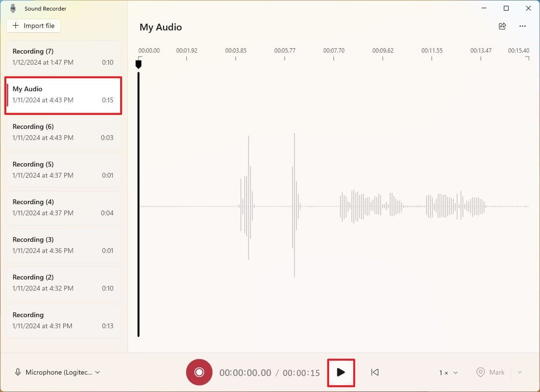This screenshot has height=392, width=540.
Task: Maximize the Sound Recorder window
Action: pyautogui.click(x=506, y=8)
